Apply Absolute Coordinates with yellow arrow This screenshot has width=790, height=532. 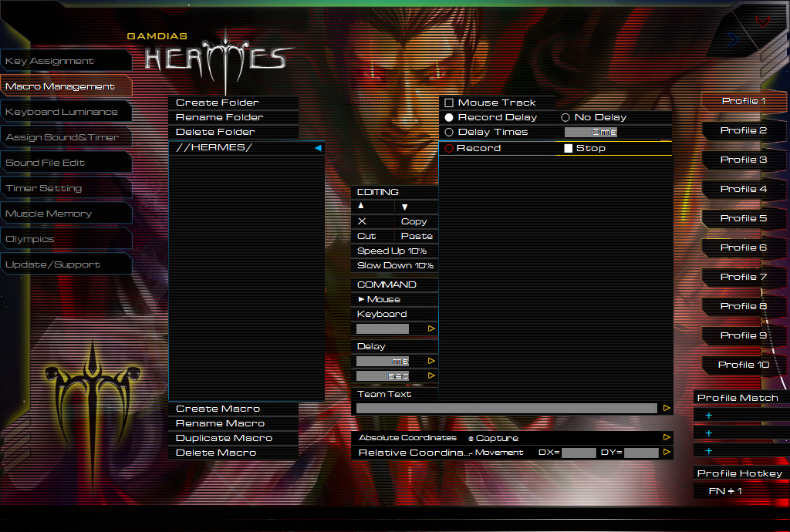click(x=667, y=437)
